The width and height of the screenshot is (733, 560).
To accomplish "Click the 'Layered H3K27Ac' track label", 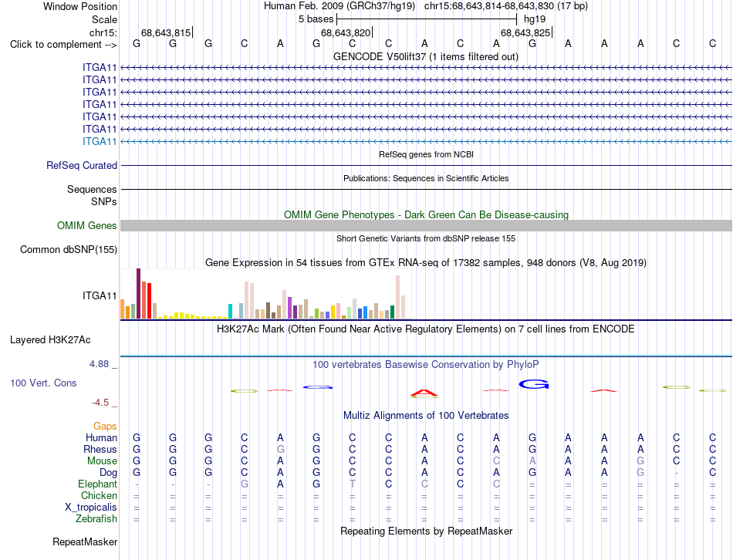I will [x=50, y=340].
